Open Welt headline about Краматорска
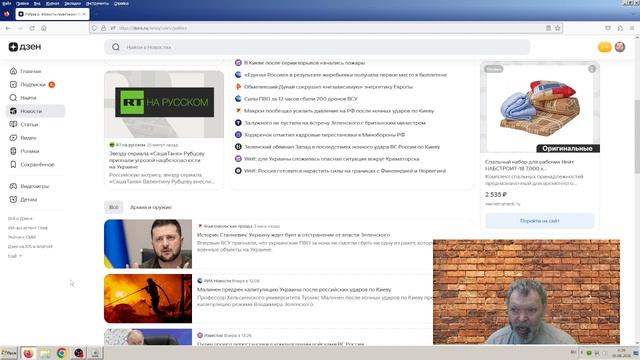Viewport: 640px width, 360px height. pyautogui.click(x=331, y=159)
